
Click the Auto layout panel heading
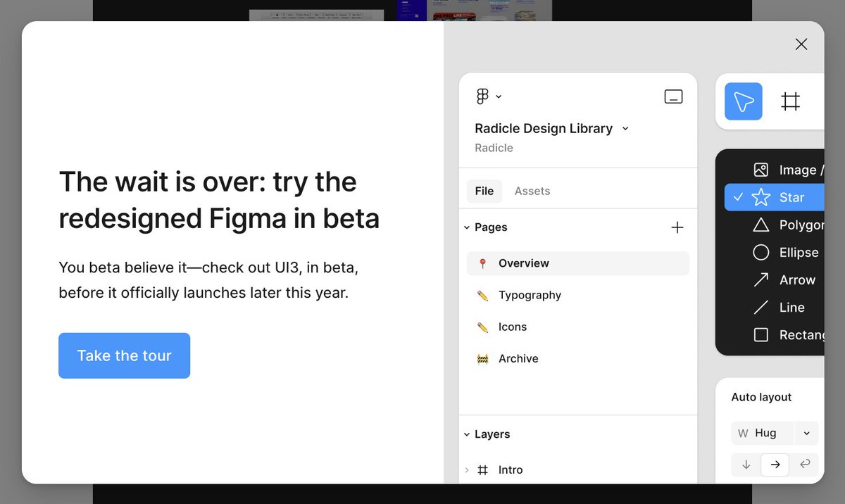(761, 397)
